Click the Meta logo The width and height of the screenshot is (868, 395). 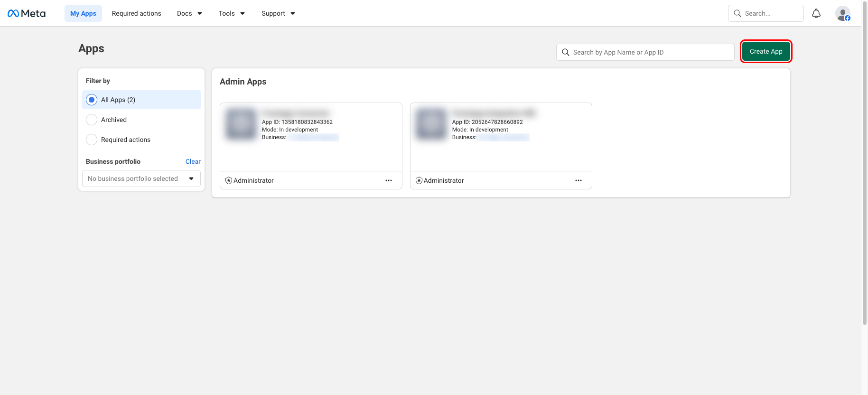pyautogui.click(x=27, y=13)
